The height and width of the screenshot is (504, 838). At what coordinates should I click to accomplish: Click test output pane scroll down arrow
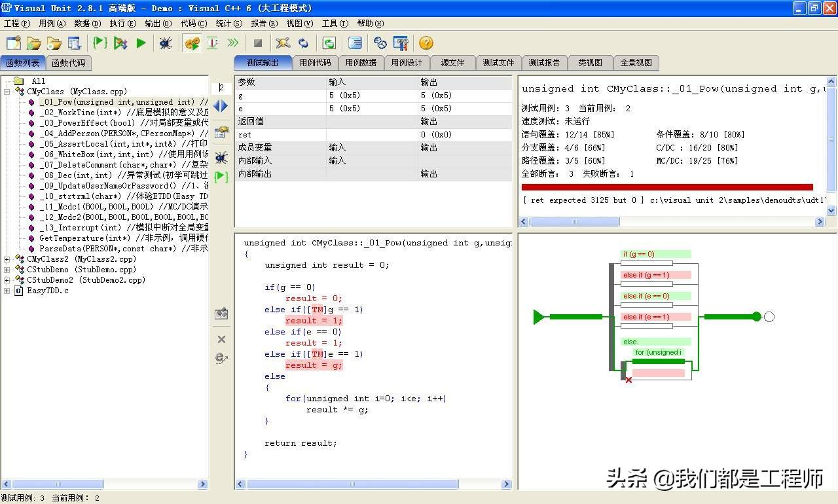[831, 211]
